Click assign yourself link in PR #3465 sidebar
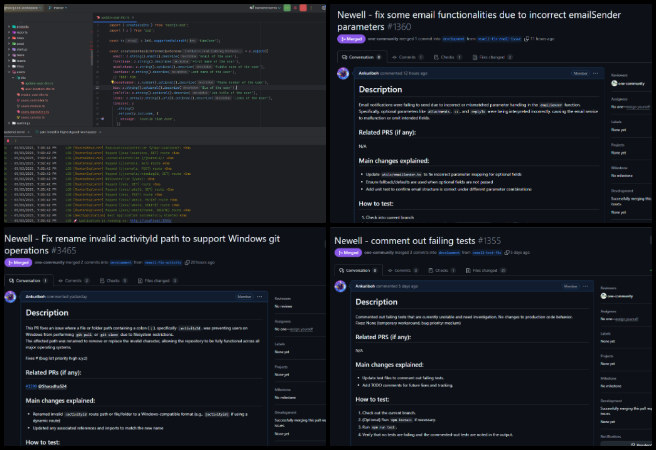 [x=300, y=330]
